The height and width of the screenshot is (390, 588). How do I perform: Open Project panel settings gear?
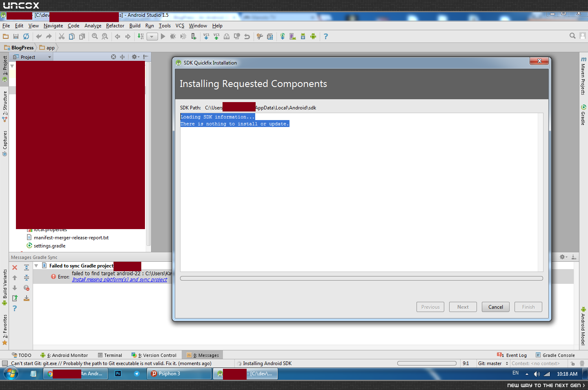[x=135, y=57]
